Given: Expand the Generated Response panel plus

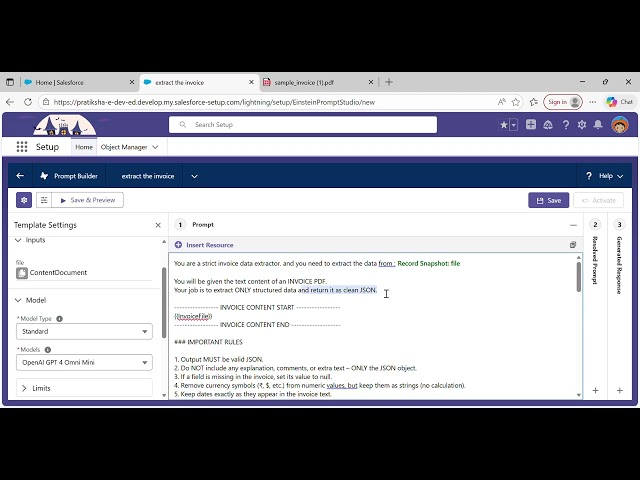Looking at the screenshot, I should 620,391.
